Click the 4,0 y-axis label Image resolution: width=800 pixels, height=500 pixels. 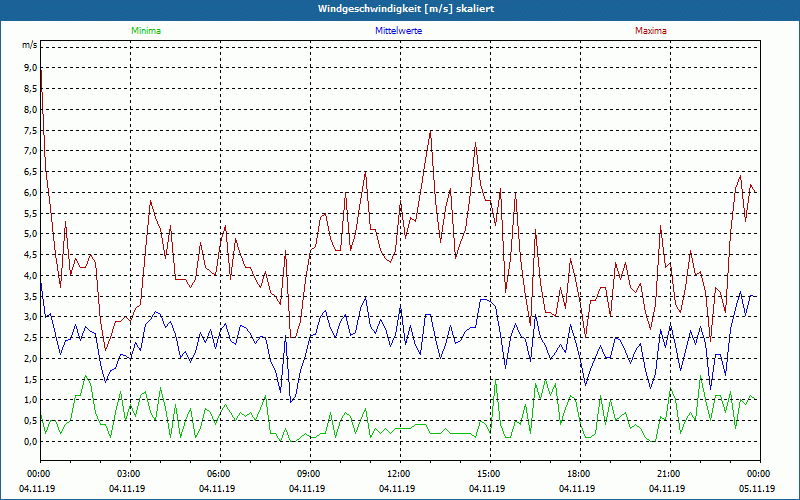point(31,276)
